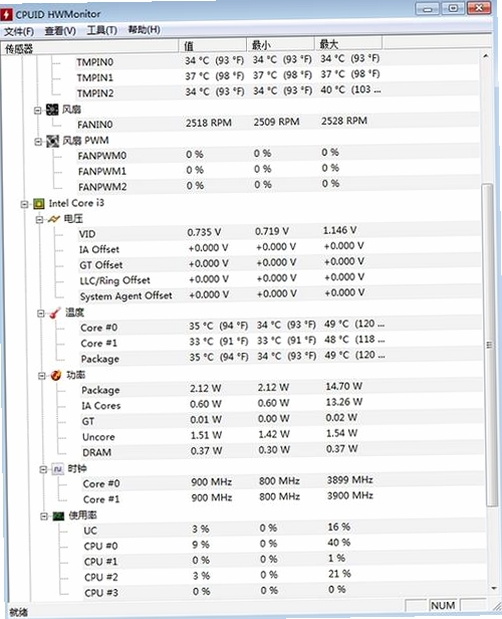Click the 传感器 column header
This screenshot has height=619, width=502.
tap(90, 48)
